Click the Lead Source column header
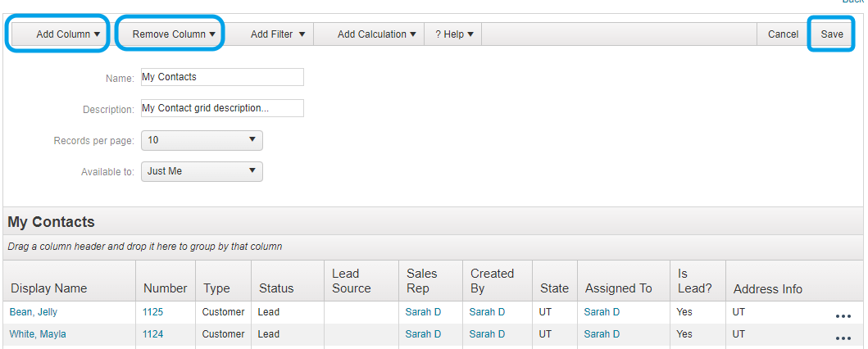The image size is (868, 349). click(x=361, y=281)
